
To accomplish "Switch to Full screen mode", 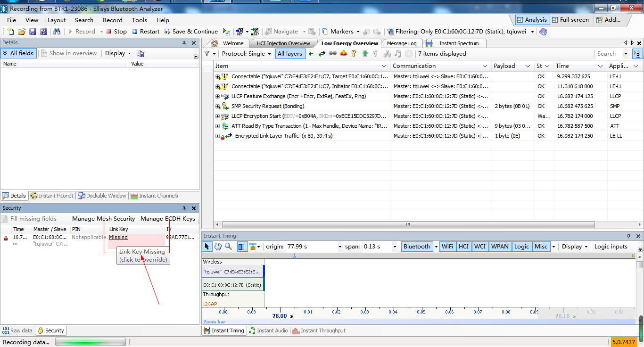I will coord(570,20).
